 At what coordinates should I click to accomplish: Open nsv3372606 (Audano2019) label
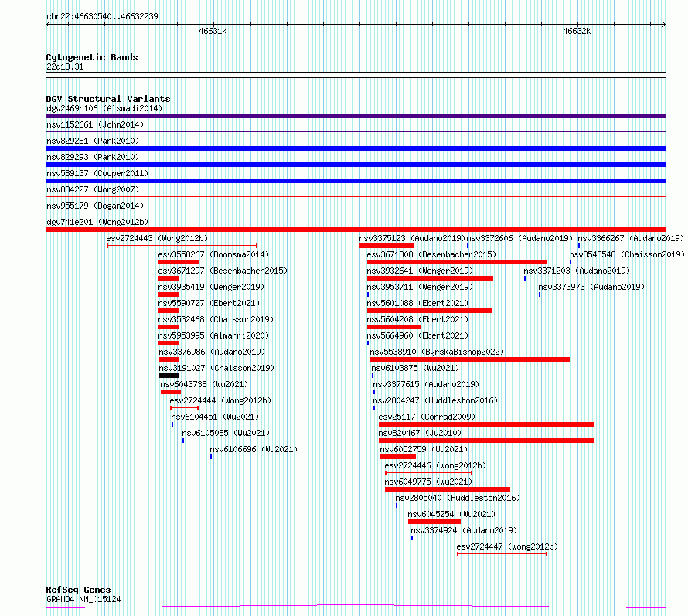click(x=519, y=238)
